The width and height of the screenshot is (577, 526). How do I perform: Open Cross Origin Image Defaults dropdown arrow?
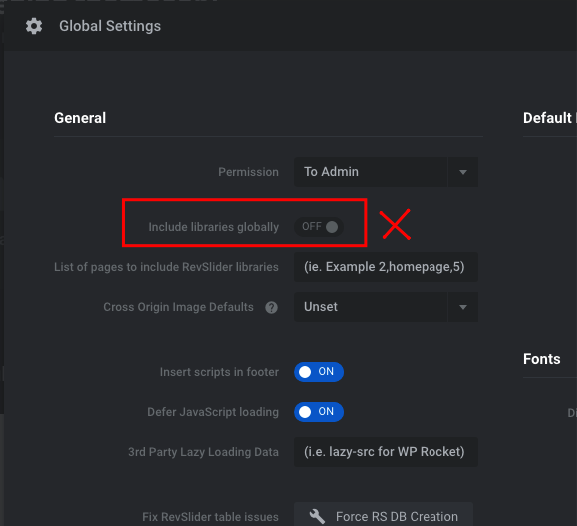[x=463, y=307]
